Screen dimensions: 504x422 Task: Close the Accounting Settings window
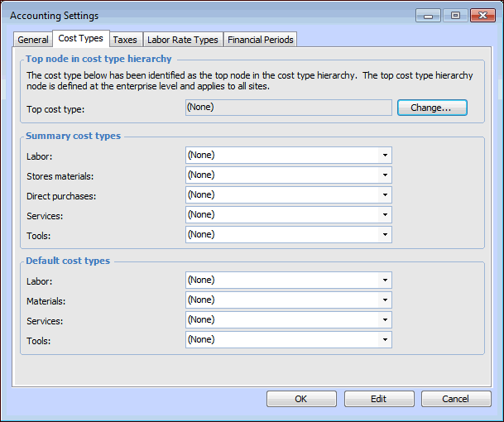point(482,16)
